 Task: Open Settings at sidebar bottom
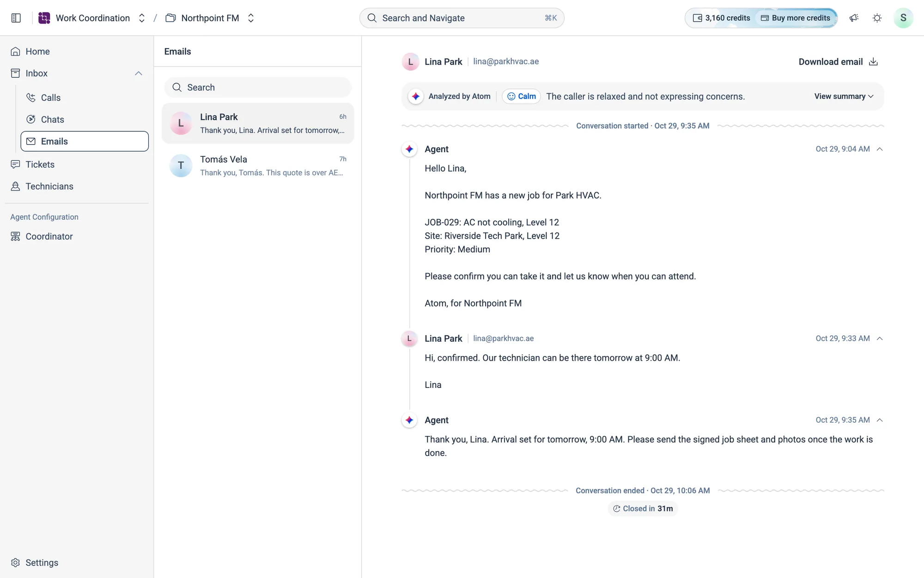[x=77, y=562]
